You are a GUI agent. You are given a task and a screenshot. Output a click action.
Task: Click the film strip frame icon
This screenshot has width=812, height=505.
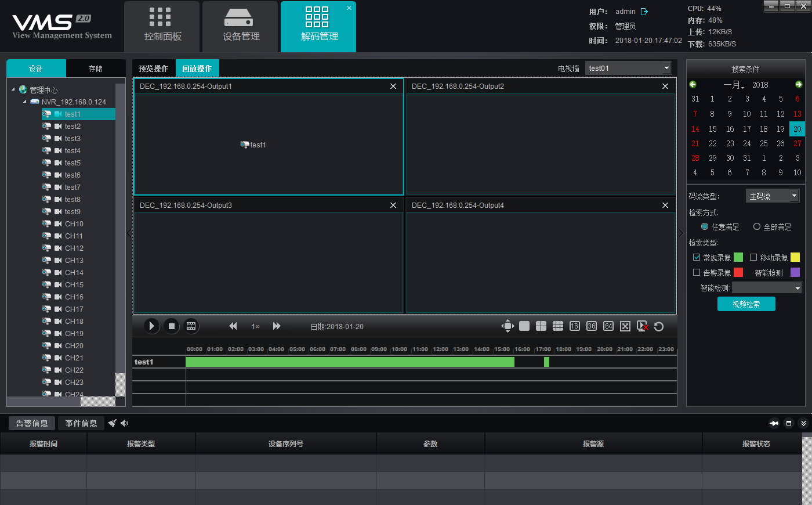click(191, 326)
